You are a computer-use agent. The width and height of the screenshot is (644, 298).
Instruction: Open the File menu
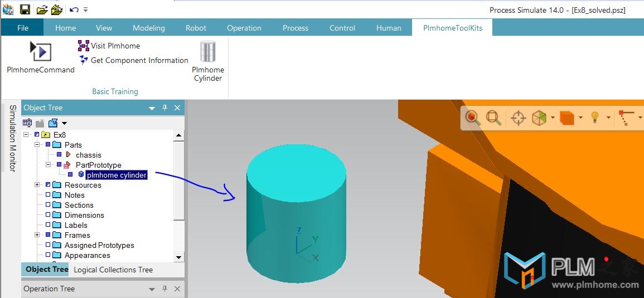point(23,28)
